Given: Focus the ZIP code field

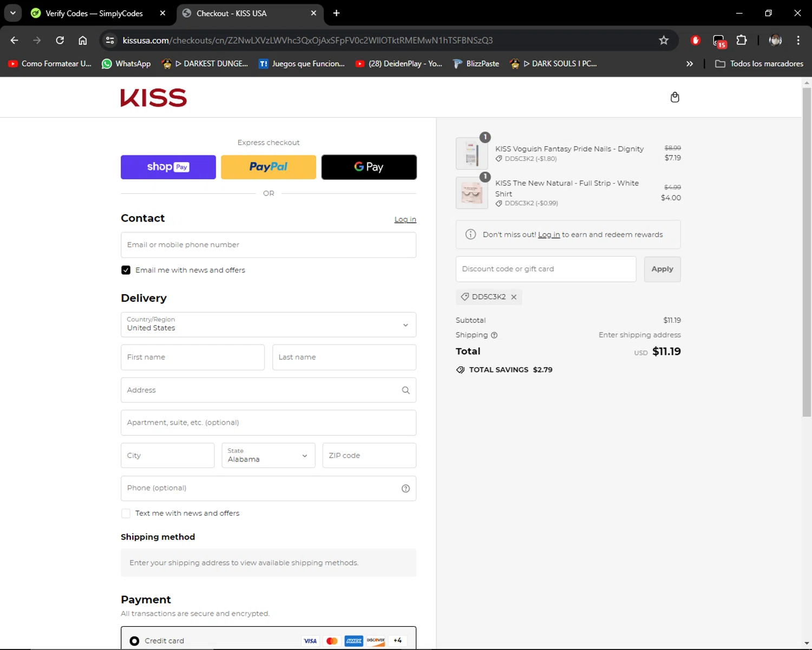Looking at the screenshot, I should pos(369,456).
